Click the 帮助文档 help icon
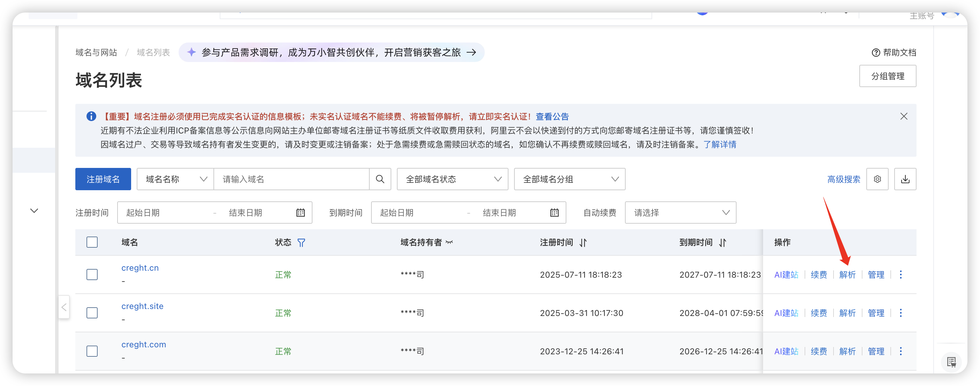Image resolution: width=980 pixels, height=386 pixels. [x=875, y=52]
